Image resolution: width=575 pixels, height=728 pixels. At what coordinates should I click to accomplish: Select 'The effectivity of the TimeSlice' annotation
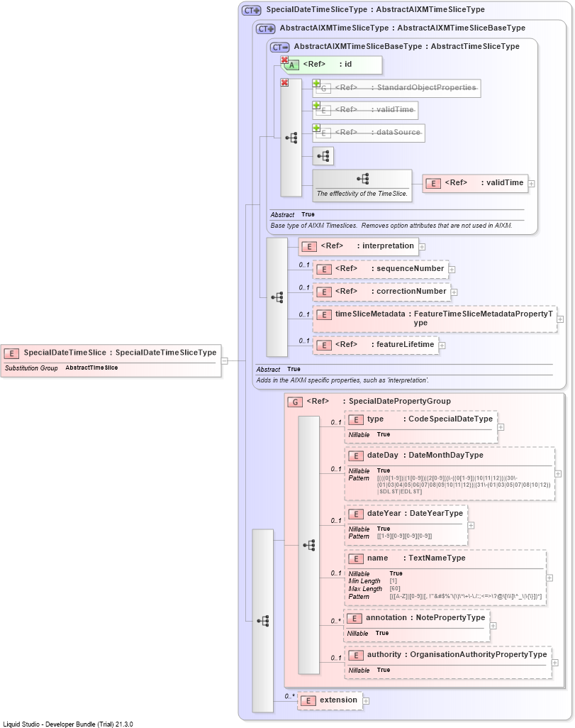tap(362, 194)
